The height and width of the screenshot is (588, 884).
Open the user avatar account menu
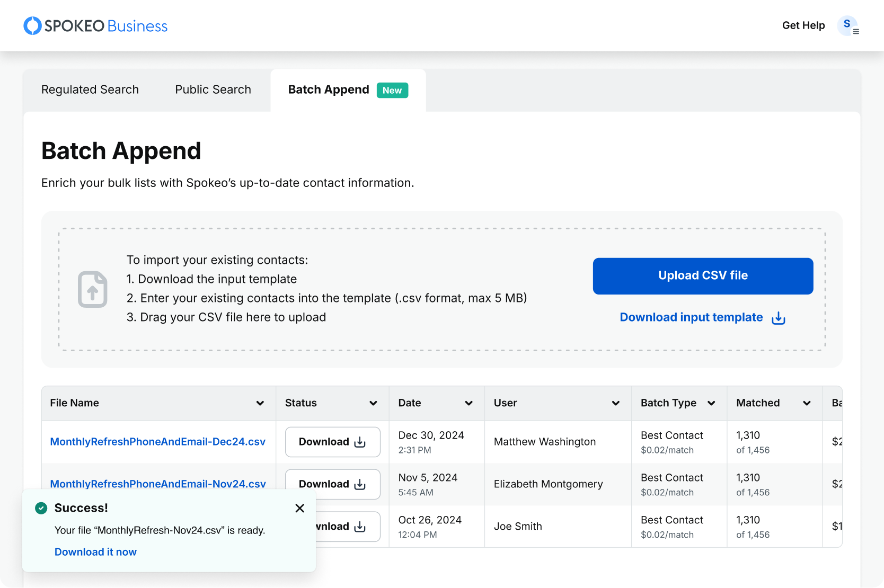click(847, 25)
